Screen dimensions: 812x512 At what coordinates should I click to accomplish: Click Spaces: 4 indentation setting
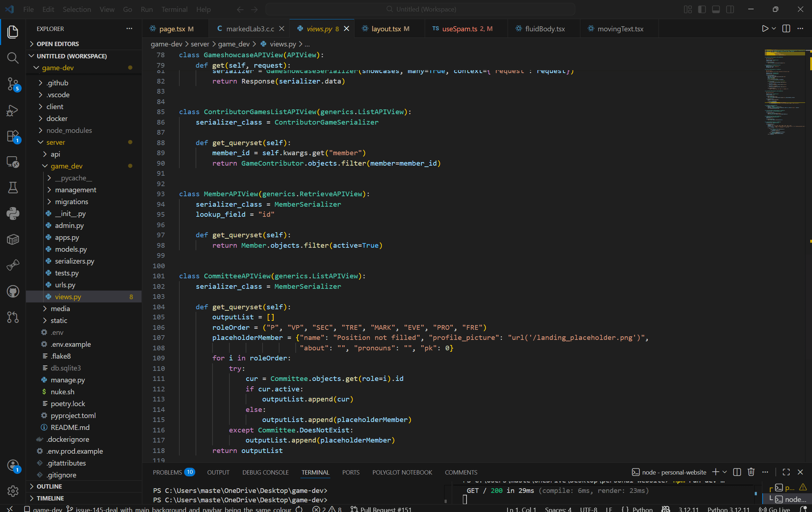[558, 509]
